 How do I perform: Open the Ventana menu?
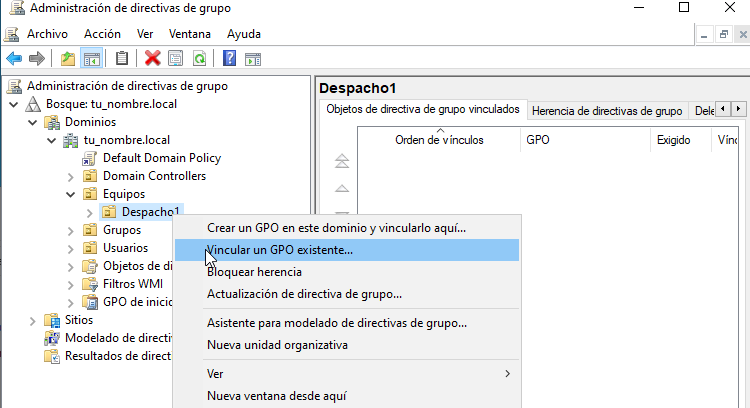tap(190, 34)
